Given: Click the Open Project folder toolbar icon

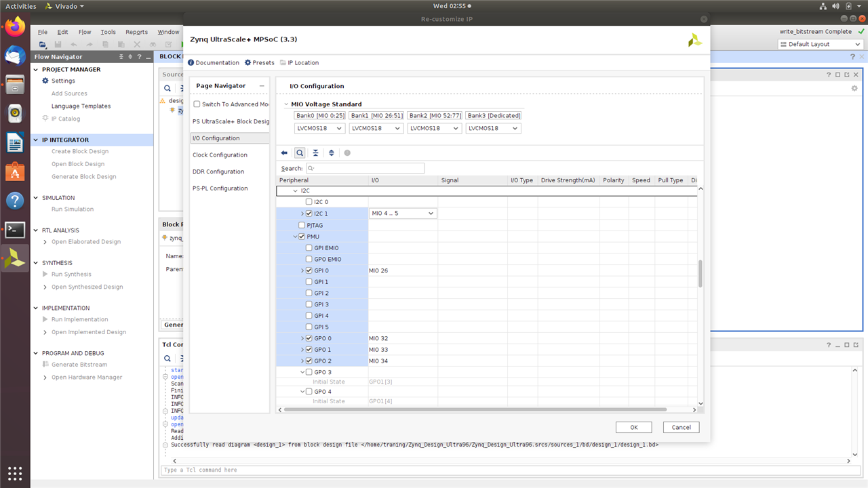Looking at the screenshot, I should (x=43, y=44).
